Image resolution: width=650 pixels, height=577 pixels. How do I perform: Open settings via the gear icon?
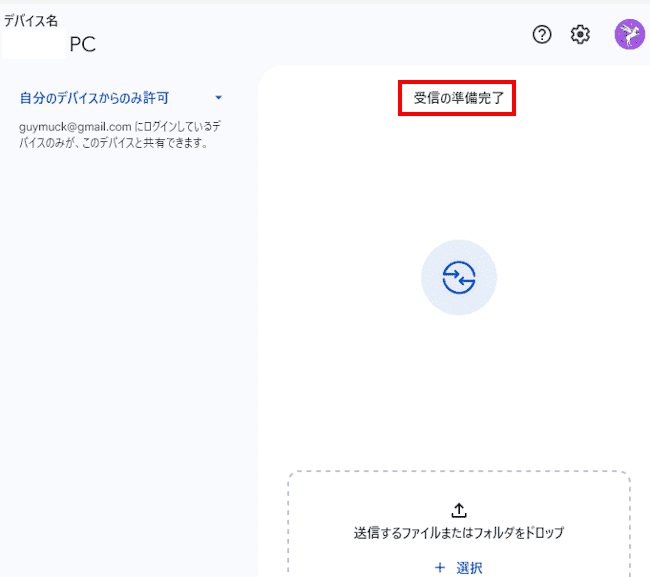(x=580, y=34)
